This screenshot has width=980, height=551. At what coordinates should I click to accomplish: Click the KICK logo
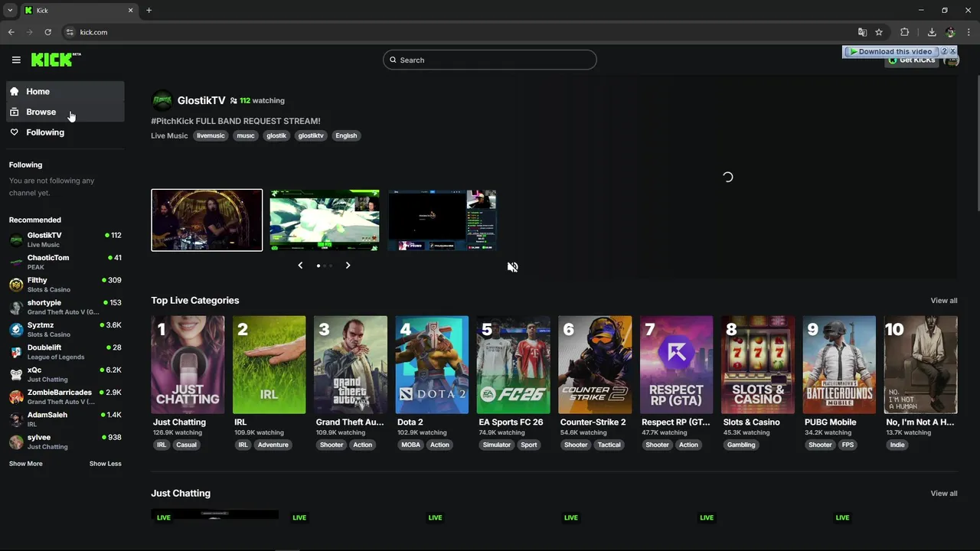point(56,60)
